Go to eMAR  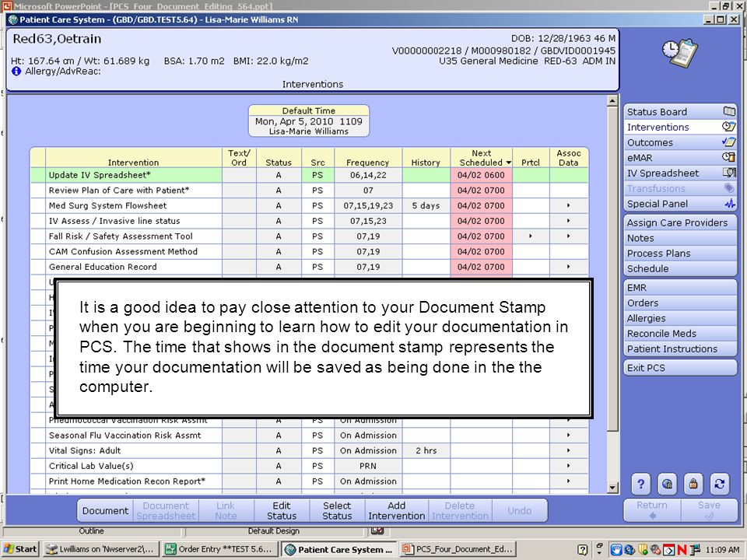click(680, 158)
